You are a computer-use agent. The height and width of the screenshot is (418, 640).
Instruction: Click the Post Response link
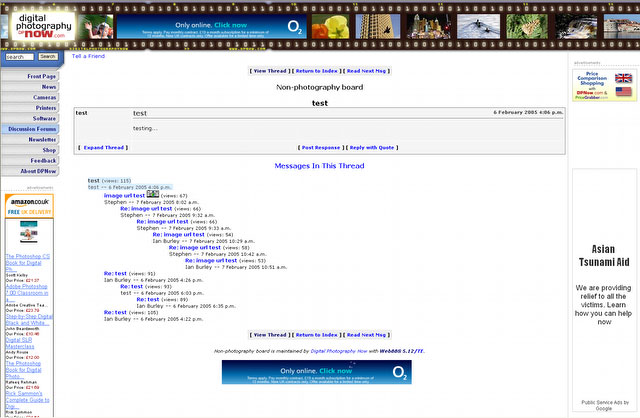321,147
